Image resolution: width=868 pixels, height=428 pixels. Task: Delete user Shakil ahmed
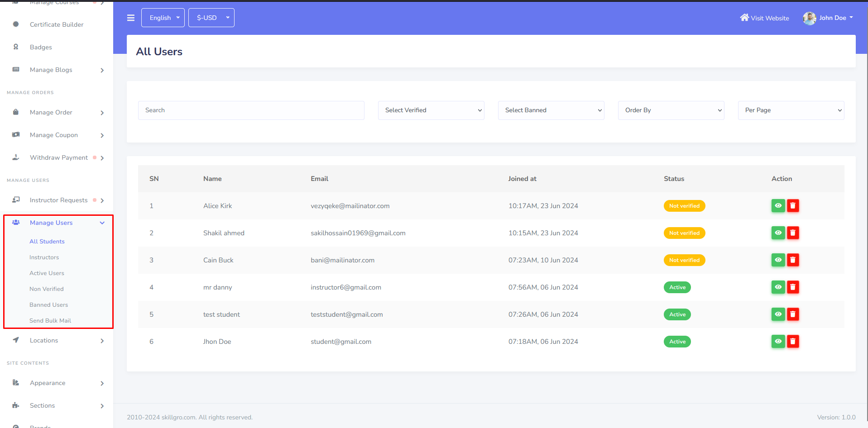tap(793, 233)
